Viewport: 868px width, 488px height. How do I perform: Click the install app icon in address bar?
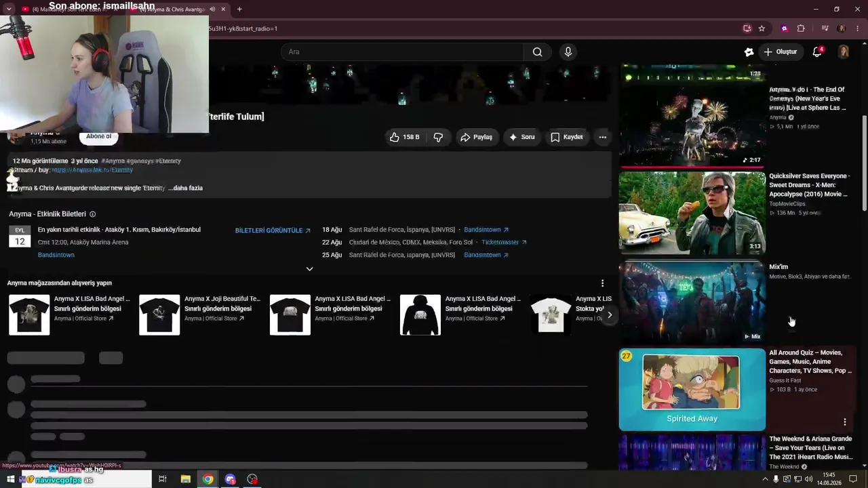747,28
